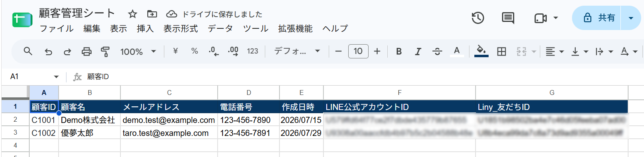Screen dimensions: 644x157
Task: Open the name box dropdown arrow
Action: click(56, 77)
